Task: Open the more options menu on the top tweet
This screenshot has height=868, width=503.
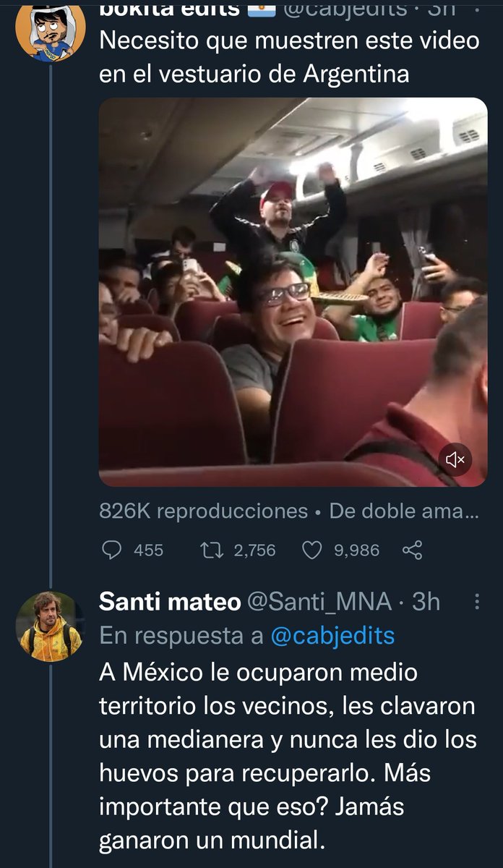Action: point(474,9)
